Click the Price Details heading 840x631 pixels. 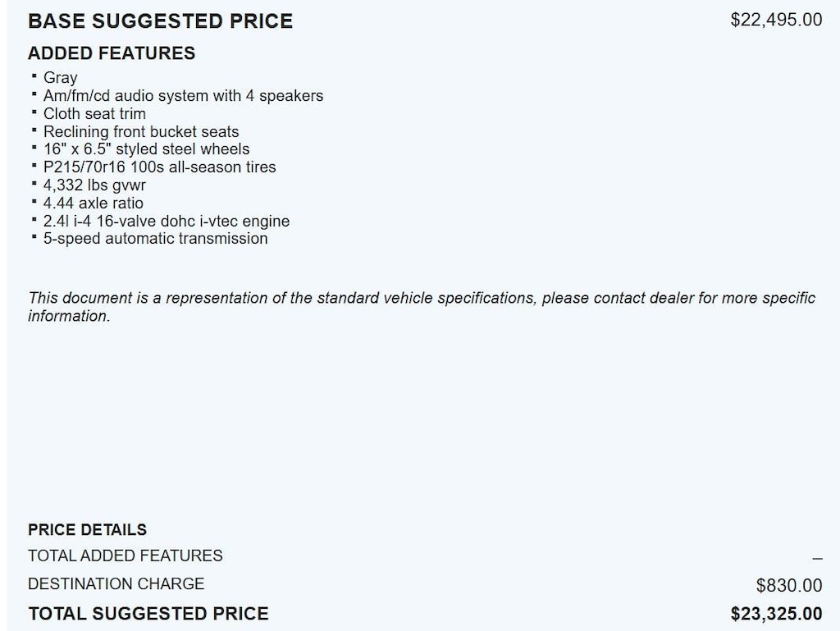coord(88,530)
